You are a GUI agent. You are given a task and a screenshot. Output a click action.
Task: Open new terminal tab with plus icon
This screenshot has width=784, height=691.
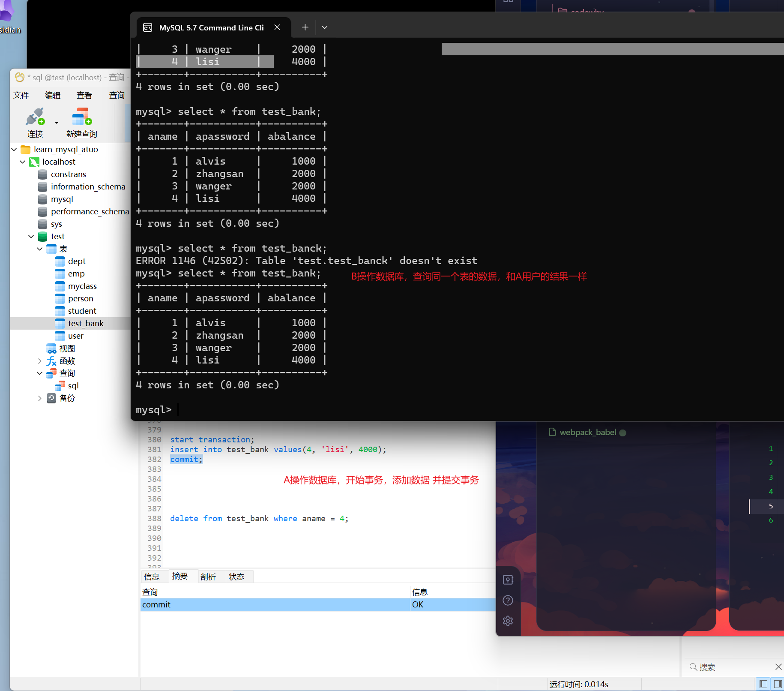point(305,27)
